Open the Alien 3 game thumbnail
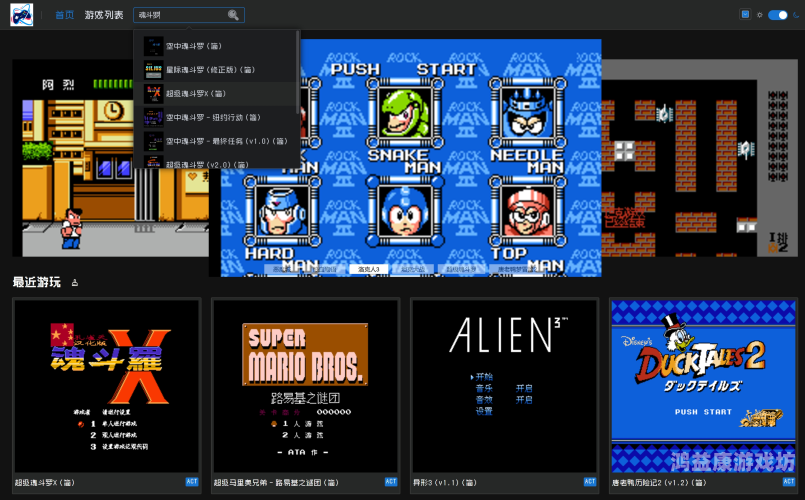 point(505,384)
